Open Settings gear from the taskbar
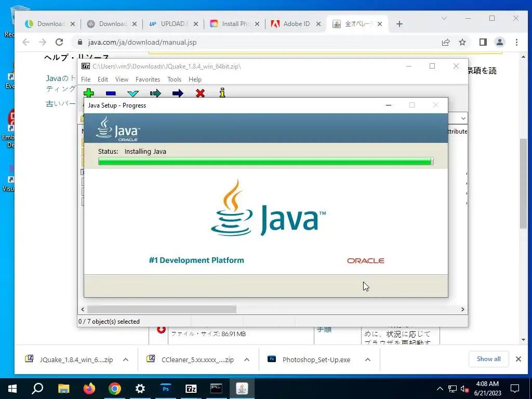The height and width of the screenshot is (399, 532). pos(140,389)
